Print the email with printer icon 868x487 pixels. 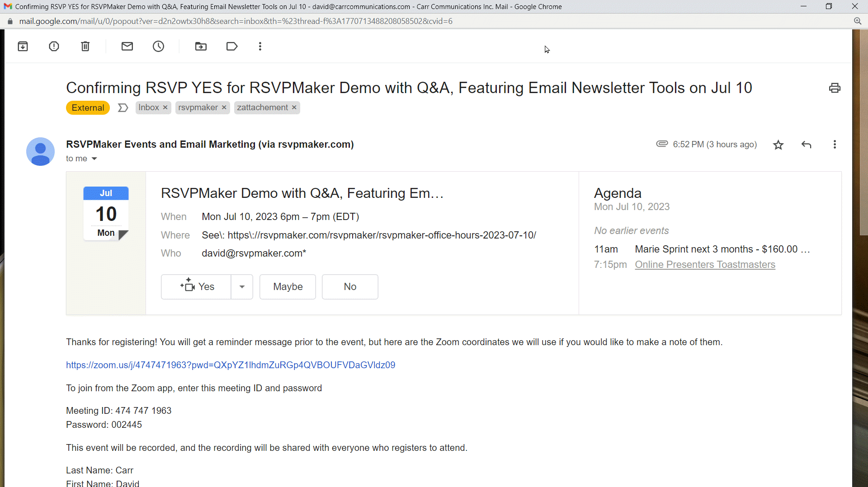[x=835, y=88]
